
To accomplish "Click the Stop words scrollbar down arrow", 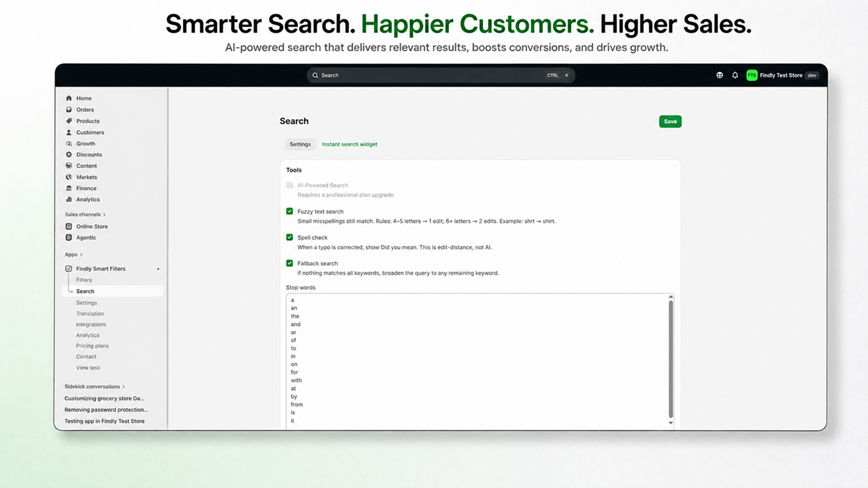I will pos(671,423).
